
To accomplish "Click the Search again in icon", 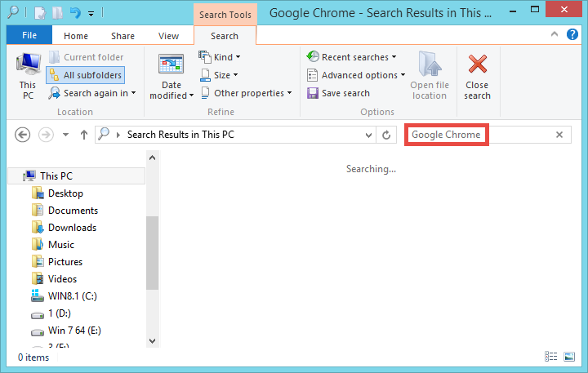I will 55,93.
